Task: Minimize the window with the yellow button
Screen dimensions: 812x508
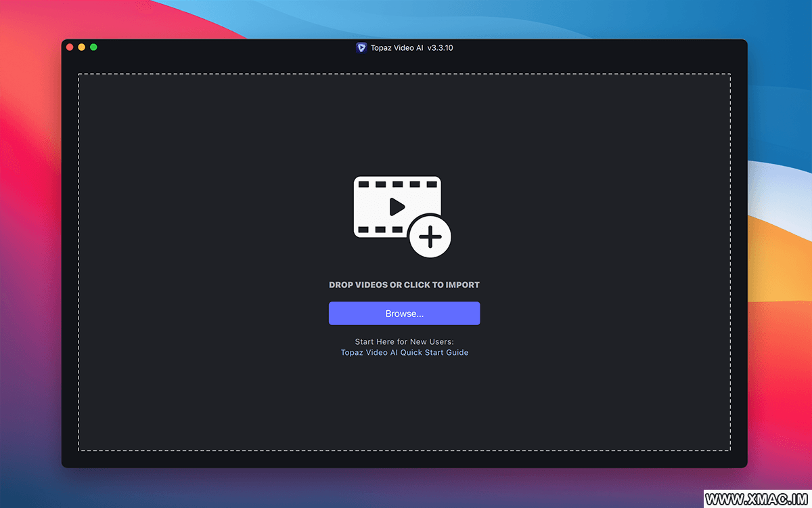Action: coord(82,47)
